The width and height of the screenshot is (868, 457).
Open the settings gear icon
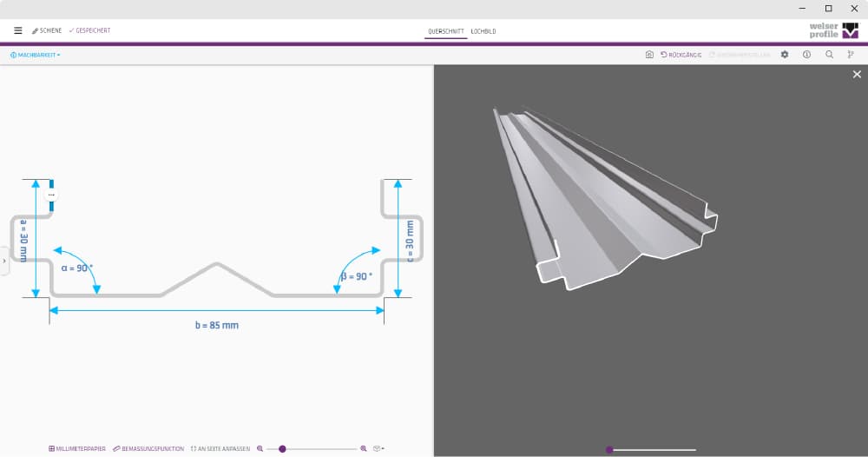pyautogui.click(x=785, y=55)
